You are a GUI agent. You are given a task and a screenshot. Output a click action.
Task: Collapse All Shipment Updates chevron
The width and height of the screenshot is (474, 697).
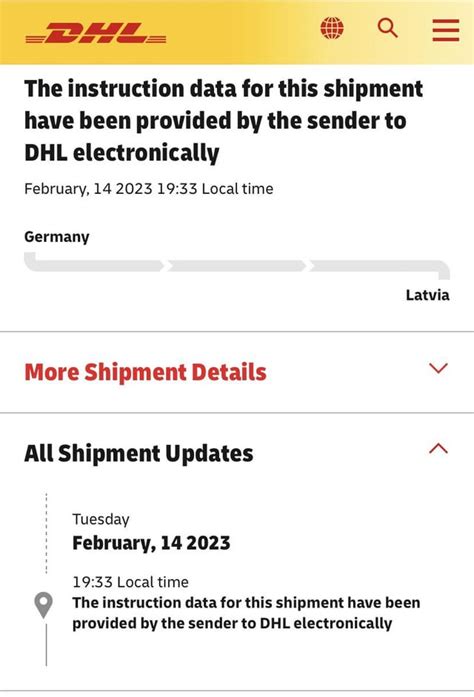(438, 448)
